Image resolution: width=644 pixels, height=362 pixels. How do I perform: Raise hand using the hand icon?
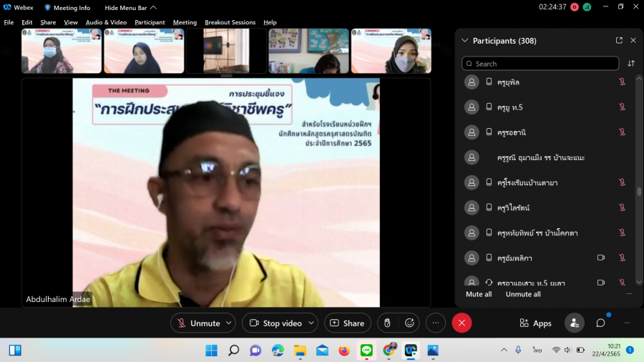[387, 323]
